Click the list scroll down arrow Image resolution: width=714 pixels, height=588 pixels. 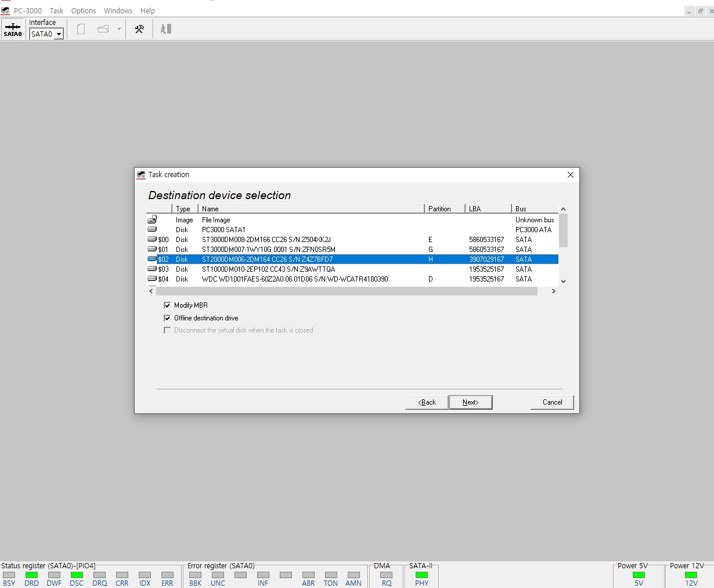pyautogui.click(x=563, y=282)
